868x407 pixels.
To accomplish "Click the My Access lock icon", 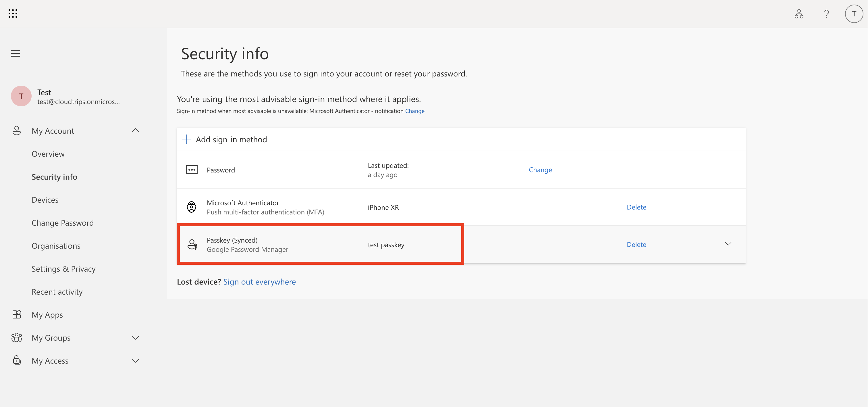I will [x=16, y=360].
